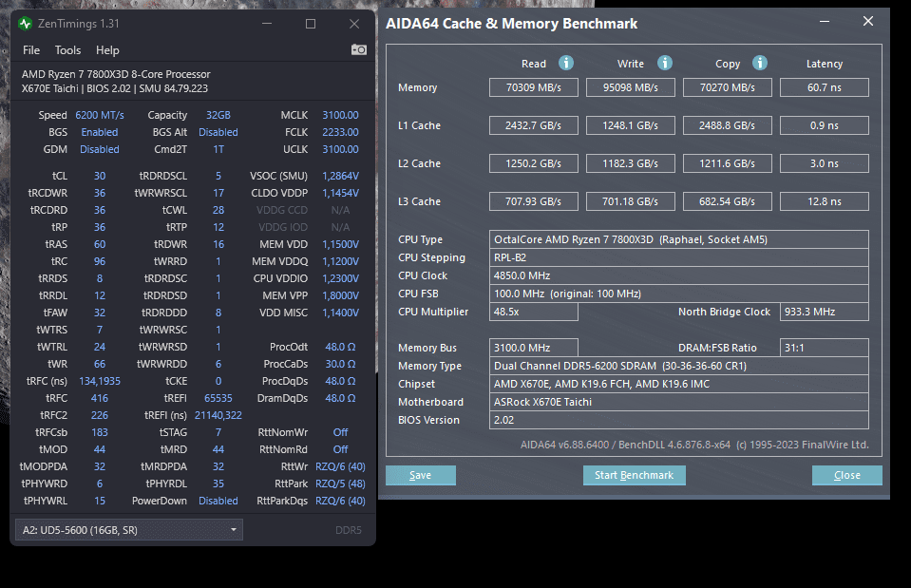Click the Chipset AMD X670E field

tap(679, 384)
